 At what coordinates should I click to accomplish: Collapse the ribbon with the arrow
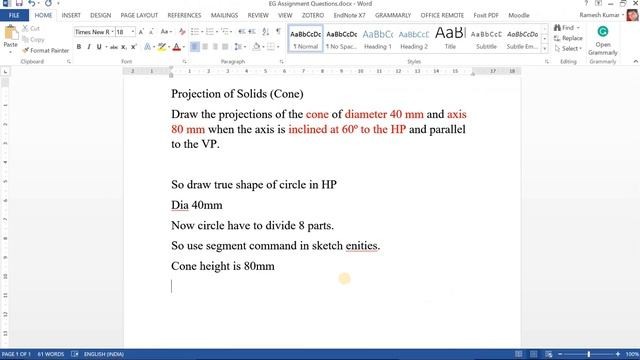coord(635,61)
